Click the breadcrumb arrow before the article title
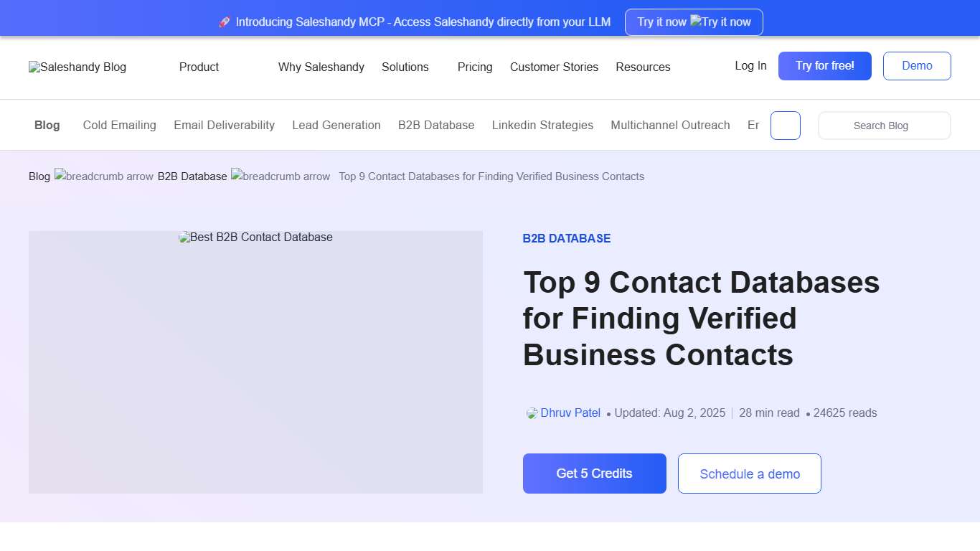Viewport: 980px width, 551px height. click(x=281, y=176)
